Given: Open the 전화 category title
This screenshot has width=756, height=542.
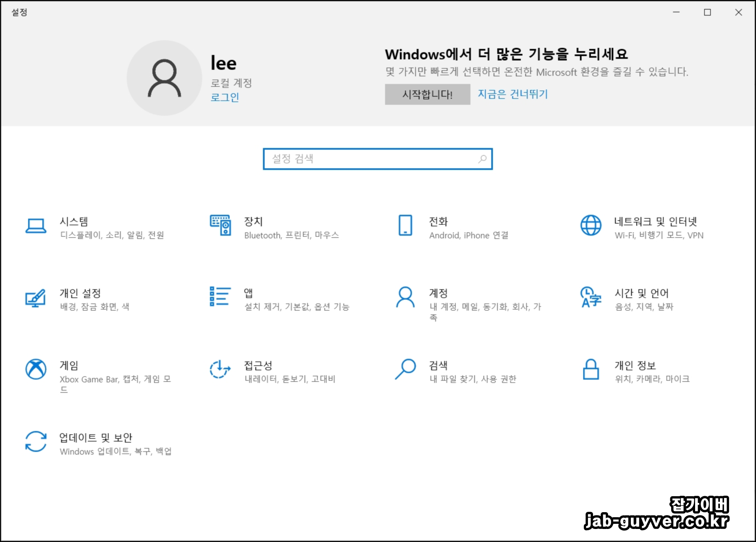Looking at the screenshot, I should click(438, 221).
